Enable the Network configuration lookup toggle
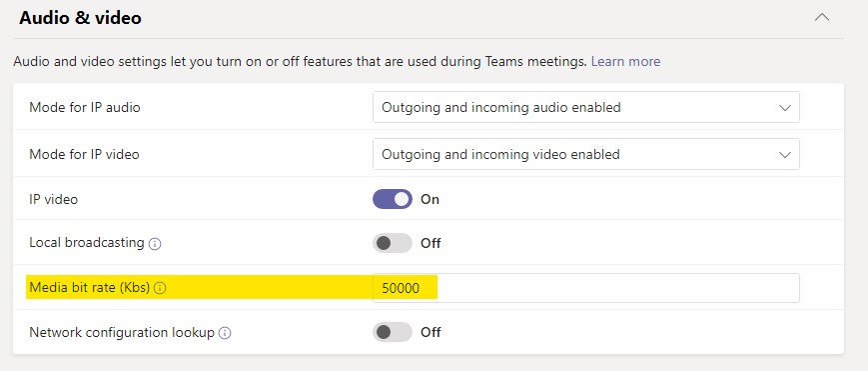868x371 pixels. click(x=393, y=332)
